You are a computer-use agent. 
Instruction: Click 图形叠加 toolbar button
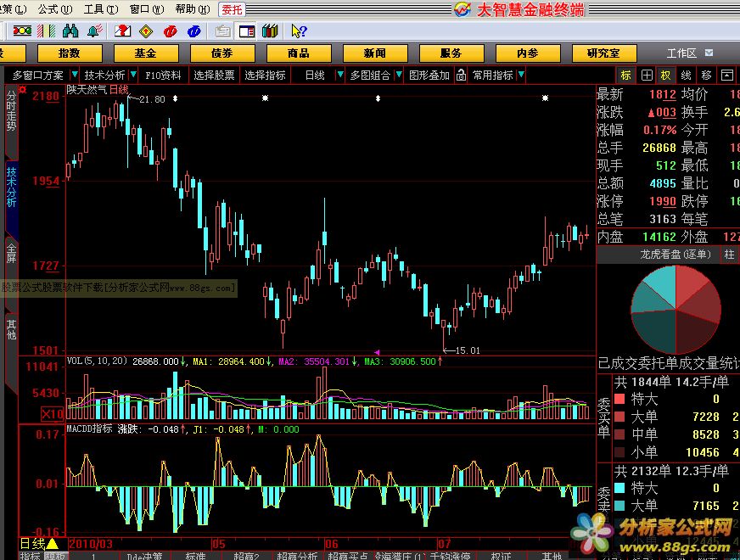(429, 75)
